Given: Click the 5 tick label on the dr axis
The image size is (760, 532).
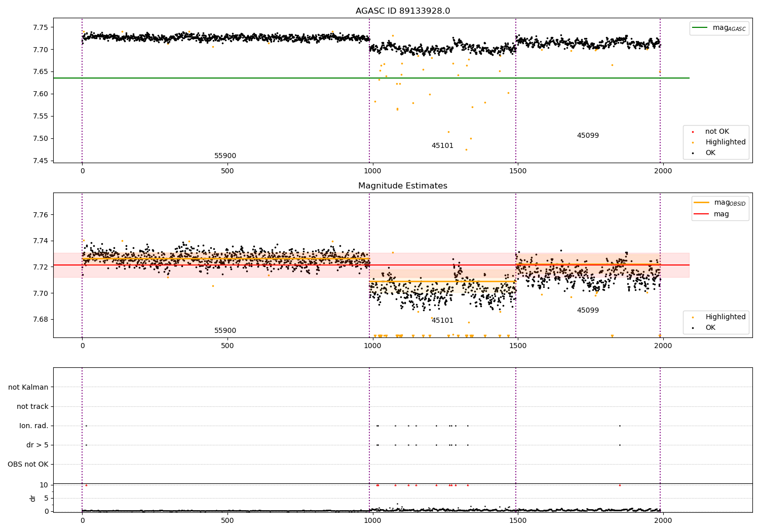Looking at the screenshot, I should (x=47, y=499).
